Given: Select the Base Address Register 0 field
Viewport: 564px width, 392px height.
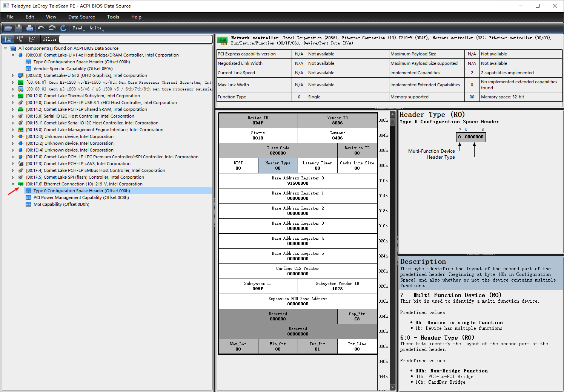Looking at the screenshot, I should [298, 181].
